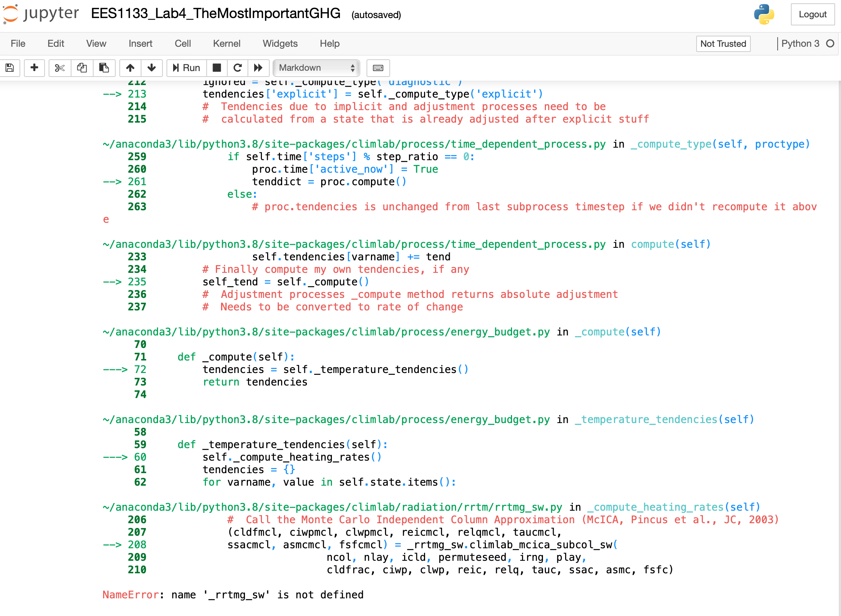
Task: Save the notebook via the save icon
Action: [10, 68]
